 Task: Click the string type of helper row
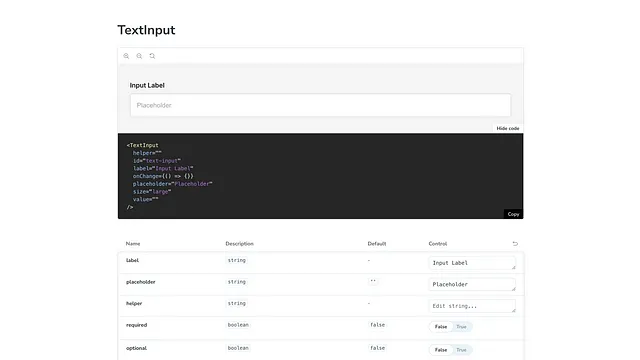[x=237, y=304]
